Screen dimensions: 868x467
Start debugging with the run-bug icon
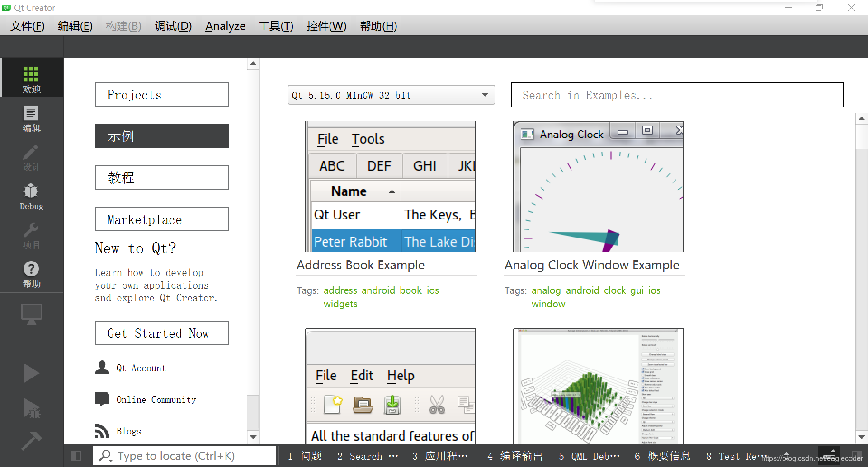coord(31,408)
